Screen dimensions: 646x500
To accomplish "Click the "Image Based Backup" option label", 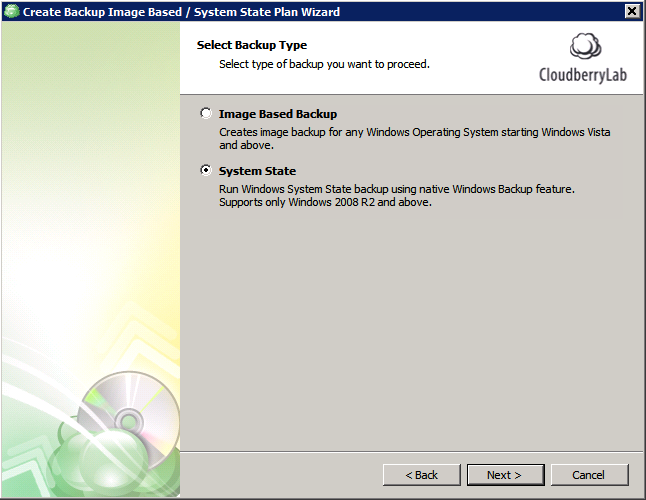I will point(277,114).
